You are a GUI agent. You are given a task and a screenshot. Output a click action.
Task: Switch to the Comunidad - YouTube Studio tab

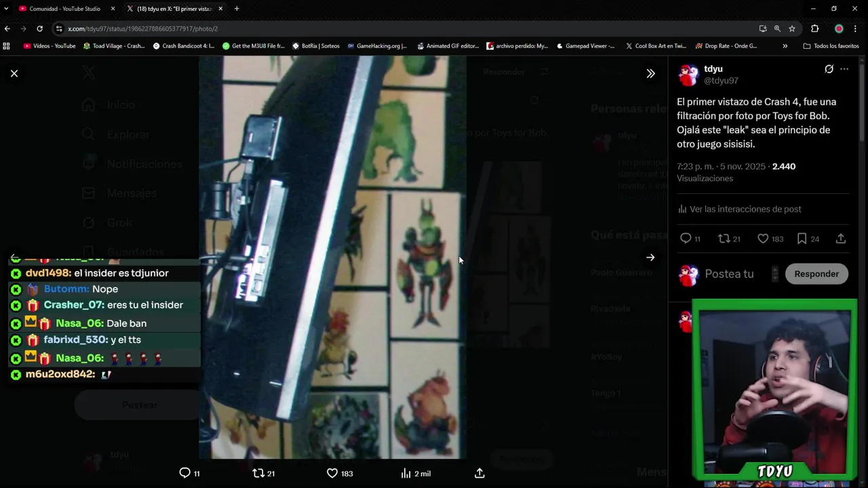pos(64,9)
